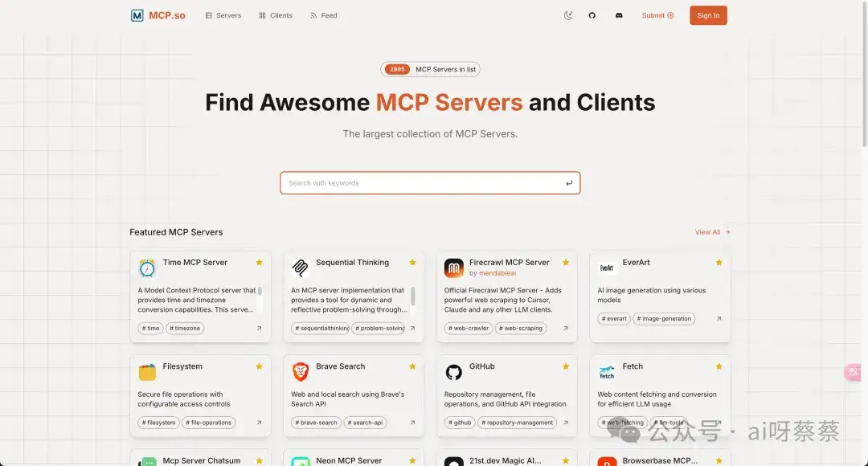Image resolution: width=868 pixels, height=466 pixels.
Task: Select the # repository-management tag
Action: coord(518,423)
